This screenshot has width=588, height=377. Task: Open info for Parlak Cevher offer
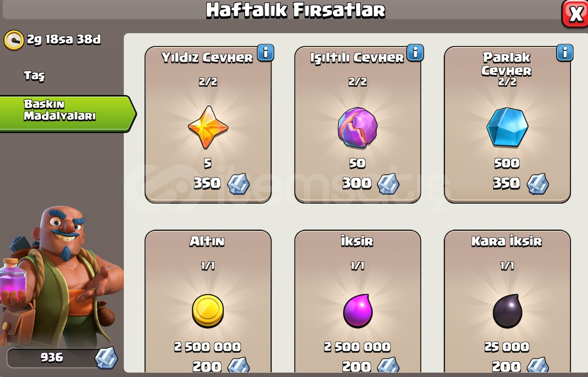(565, 53)
